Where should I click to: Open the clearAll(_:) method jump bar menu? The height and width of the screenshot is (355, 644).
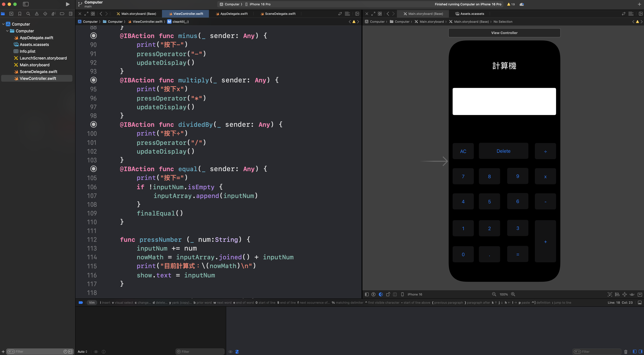click(178, 22)
